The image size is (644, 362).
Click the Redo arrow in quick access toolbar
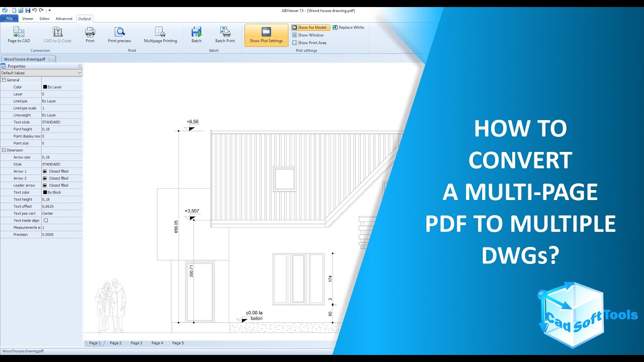pyautogui.click(x=41, y=10)
